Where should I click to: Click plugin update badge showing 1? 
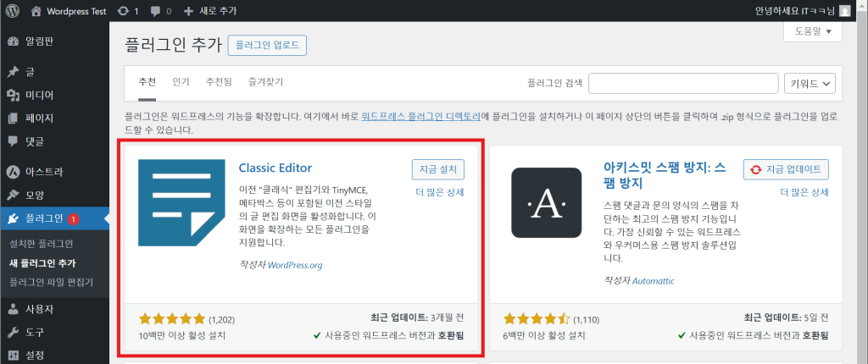point(74,219)
